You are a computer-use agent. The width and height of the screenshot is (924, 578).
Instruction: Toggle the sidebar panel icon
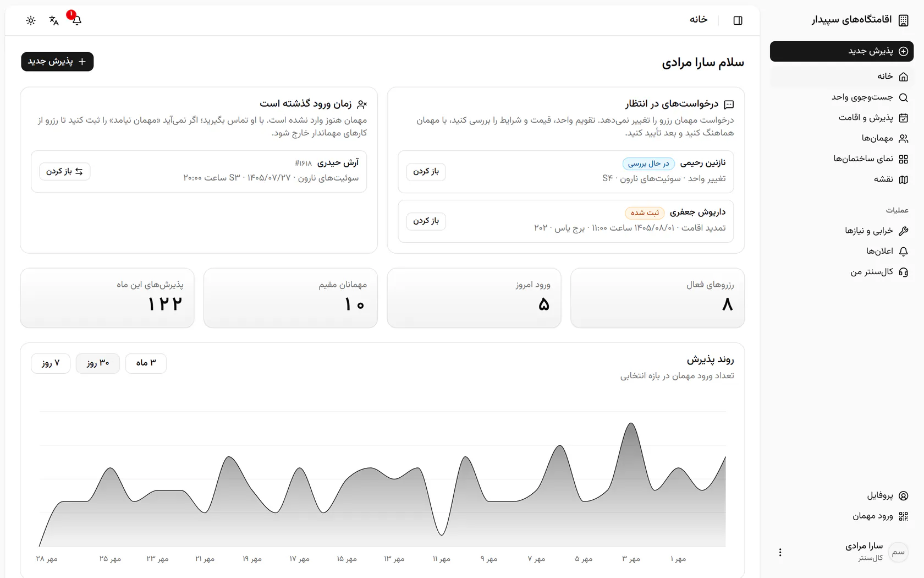coord(738,20)
